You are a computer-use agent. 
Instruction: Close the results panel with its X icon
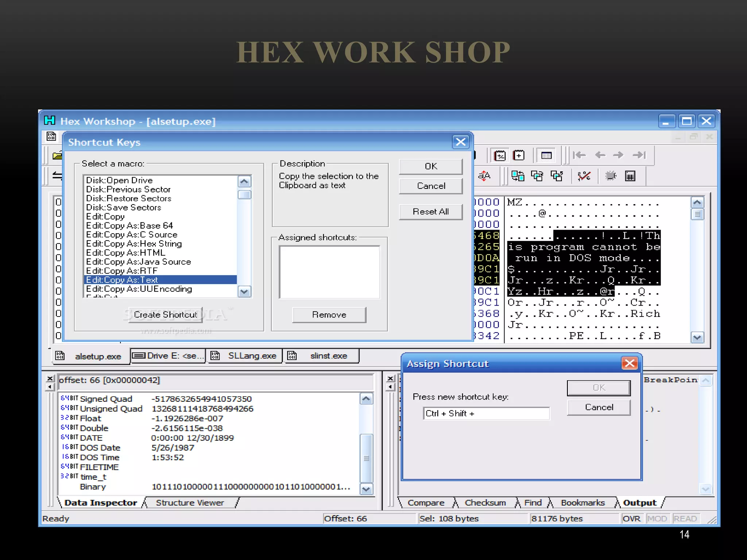[390, 378]
